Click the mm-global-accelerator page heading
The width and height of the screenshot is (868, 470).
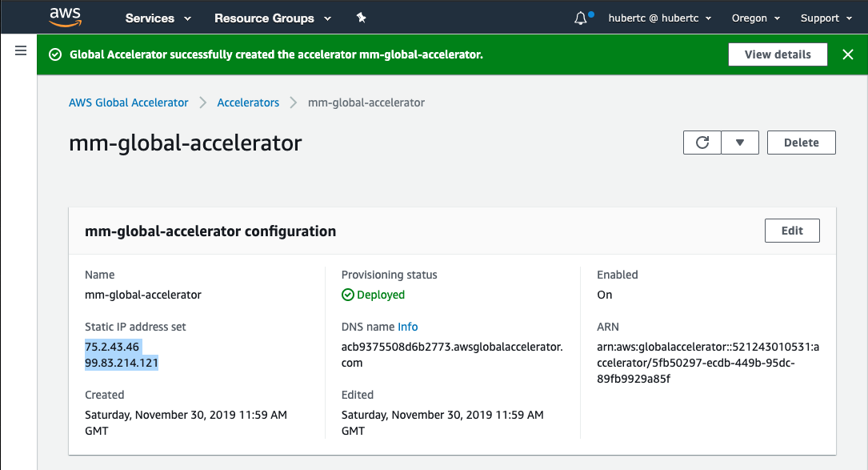pyautogui.click(x=186, y=143)
